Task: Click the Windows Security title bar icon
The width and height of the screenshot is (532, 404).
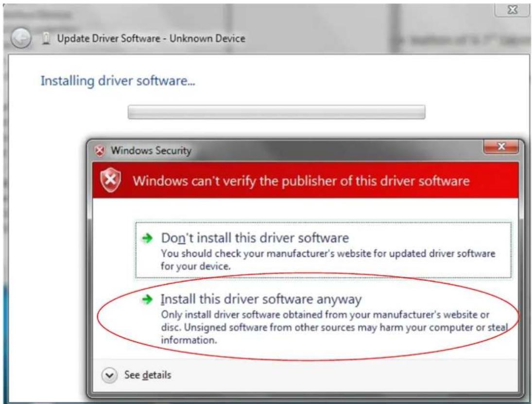Action: point(100,151)
